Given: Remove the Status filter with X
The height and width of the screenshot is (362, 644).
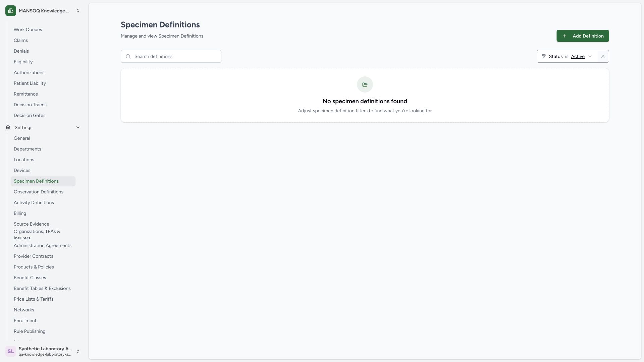Looking at the screenshot, I should pos(603,56).
